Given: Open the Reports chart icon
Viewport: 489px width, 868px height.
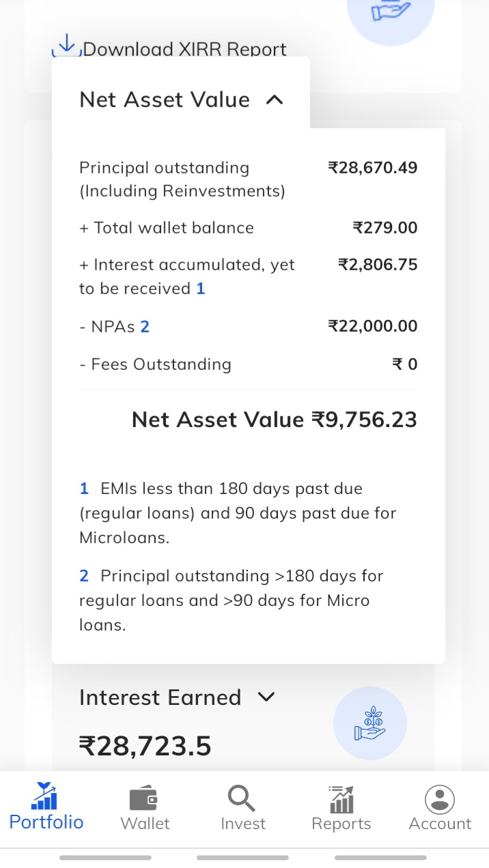Looking at the screenshot, I should (x=341, y=798).
